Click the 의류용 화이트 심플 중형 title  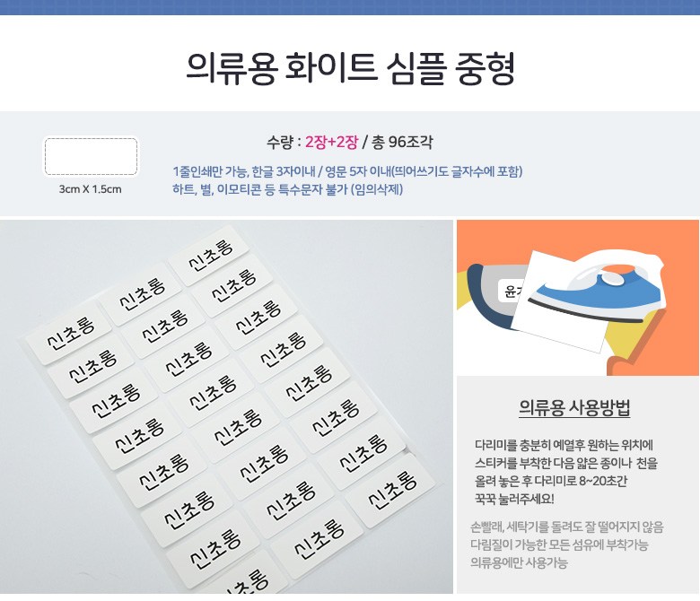350,68
